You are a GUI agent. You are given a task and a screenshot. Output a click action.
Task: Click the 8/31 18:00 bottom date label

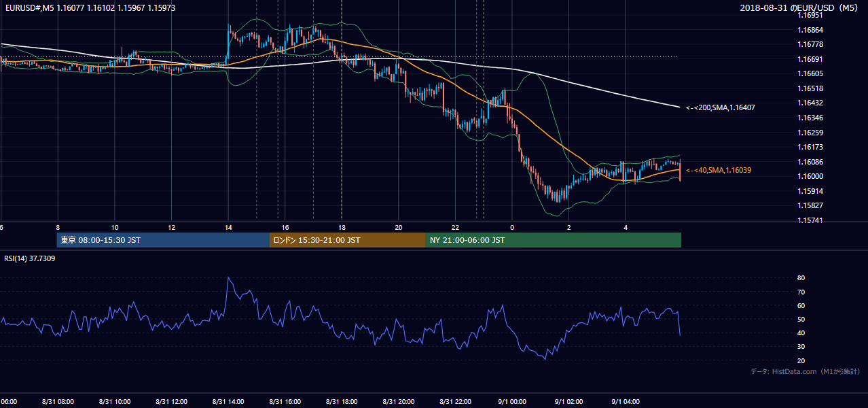(342, 402)
